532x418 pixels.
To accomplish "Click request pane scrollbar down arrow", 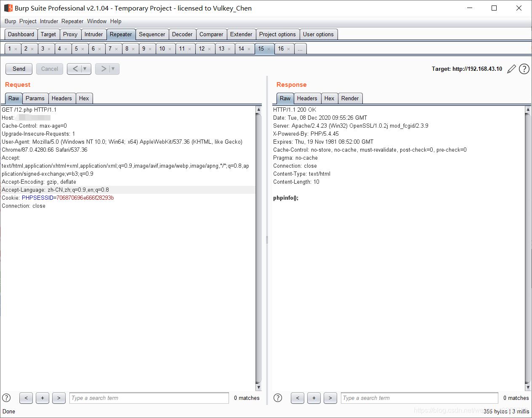I will point(258,387).
